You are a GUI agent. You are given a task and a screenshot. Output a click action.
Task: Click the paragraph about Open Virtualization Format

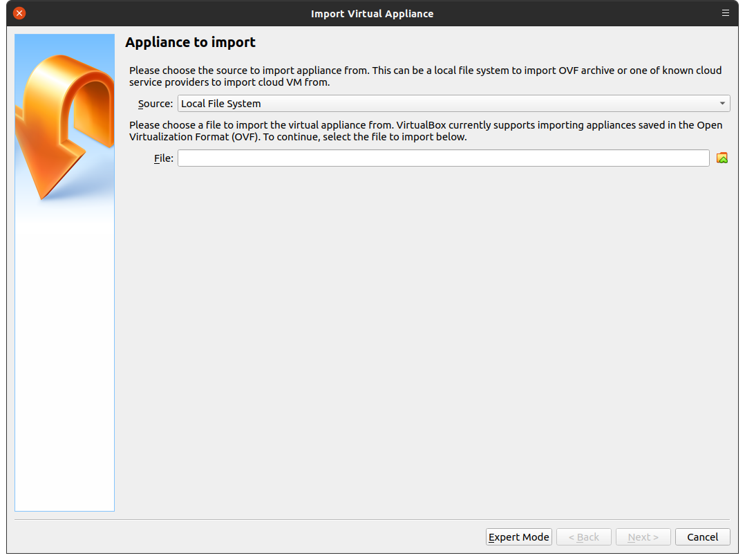(x=425, y=131)
